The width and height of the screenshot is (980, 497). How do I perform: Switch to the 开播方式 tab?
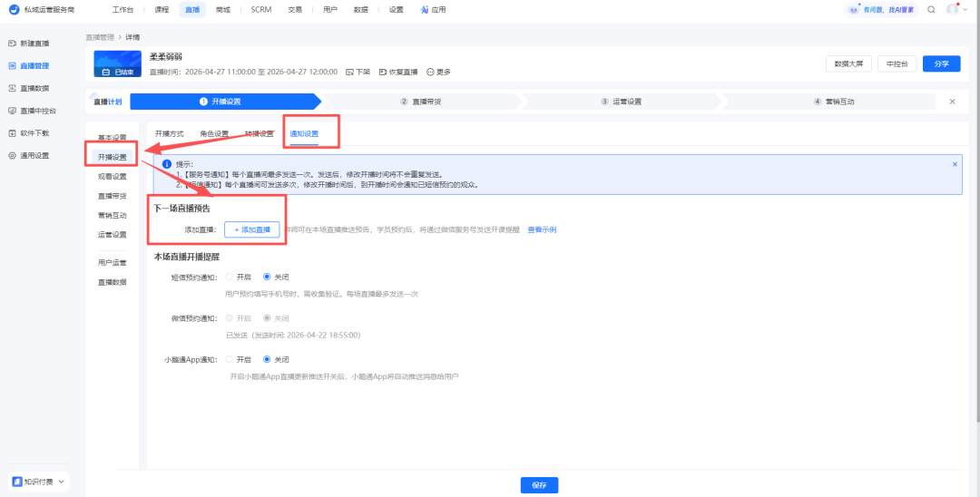[x=170, y=133]
